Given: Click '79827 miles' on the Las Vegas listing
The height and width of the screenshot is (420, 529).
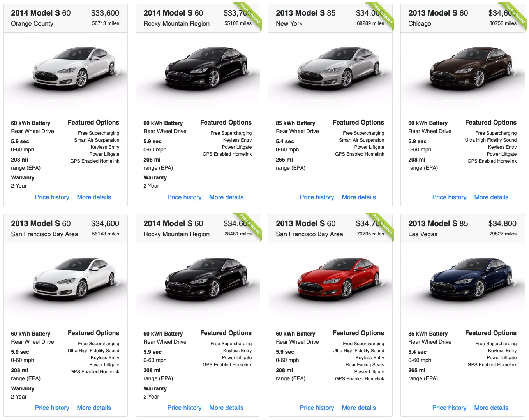Looking at the screenshot, I should (x=503, y=234).
